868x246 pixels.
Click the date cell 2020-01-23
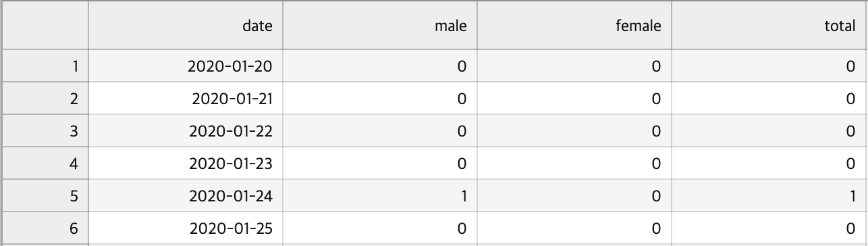pos(186,163)
